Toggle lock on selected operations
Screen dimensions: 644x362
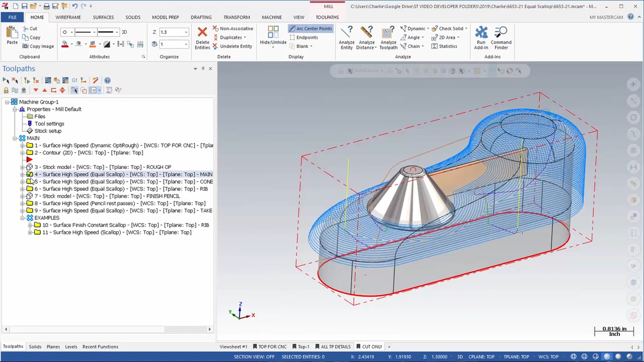tap(6, 90)
